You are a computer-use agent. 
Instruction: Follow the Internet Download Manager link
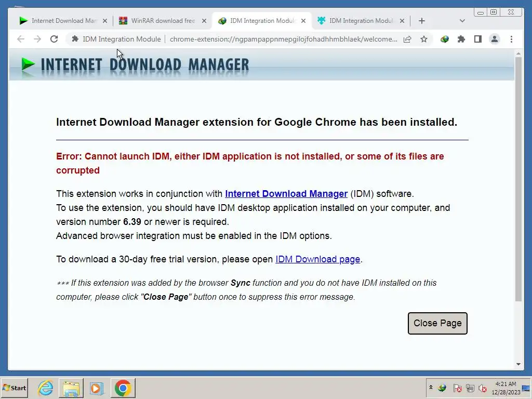coord(286,194)
